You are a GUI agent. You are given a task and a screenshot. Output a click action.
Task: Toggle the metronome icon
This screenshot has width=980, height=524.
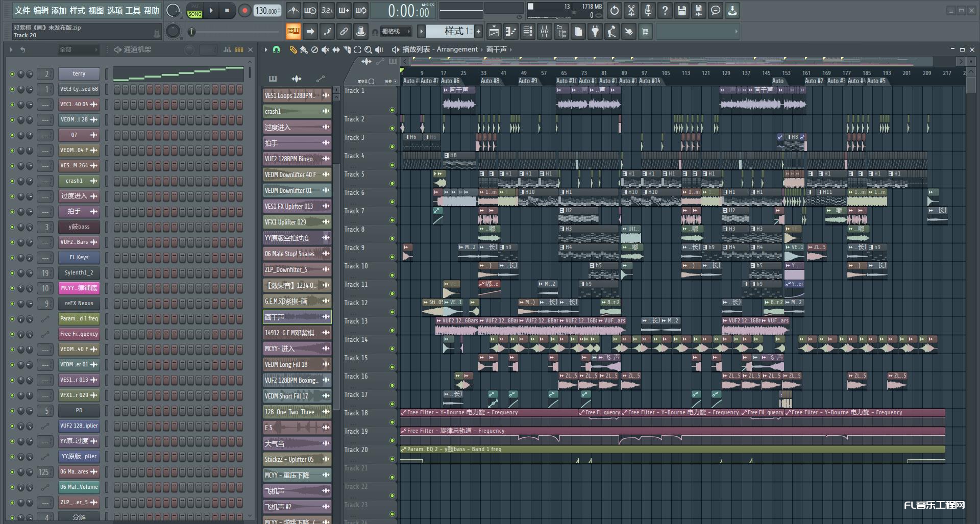click(293, 10)
